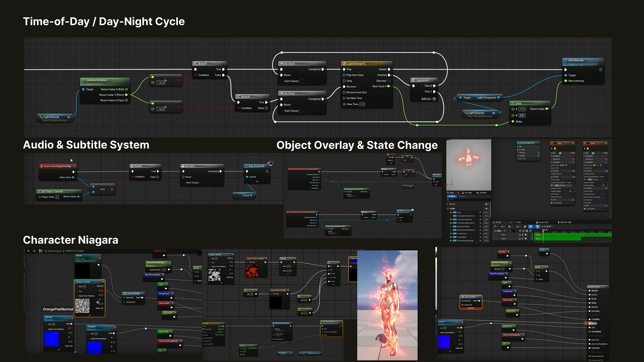Click Add pin on Sequence node
The width and height of the screenshot is (644, 362).
coord(428,99)
